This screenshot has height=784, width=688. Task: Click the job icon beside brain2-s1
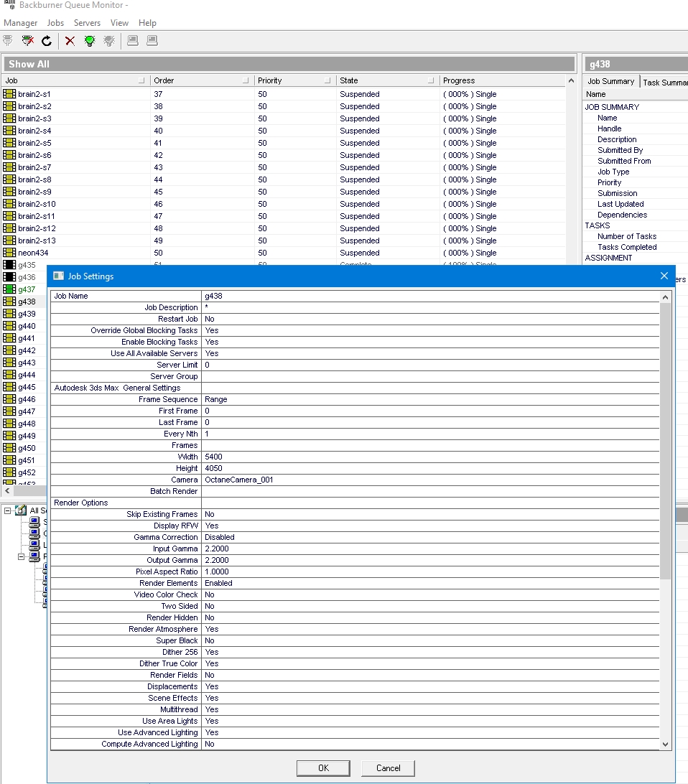[9, 94]
